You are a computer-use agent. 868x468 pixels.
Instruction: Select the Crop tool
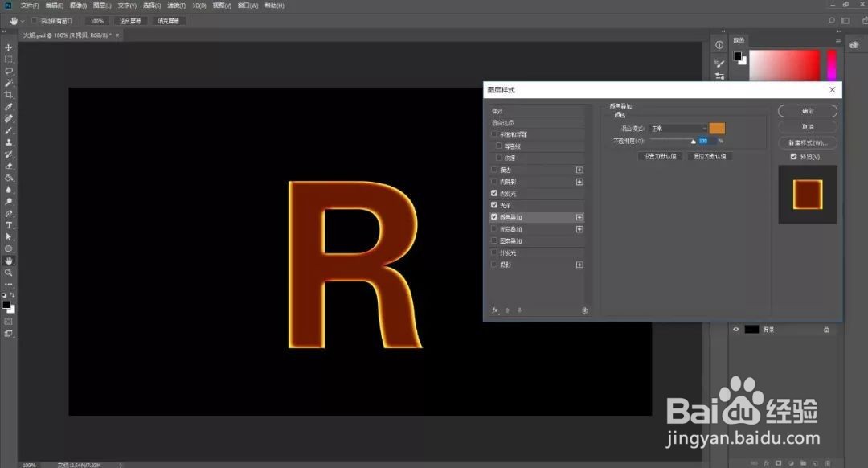(x=8, y=95)
